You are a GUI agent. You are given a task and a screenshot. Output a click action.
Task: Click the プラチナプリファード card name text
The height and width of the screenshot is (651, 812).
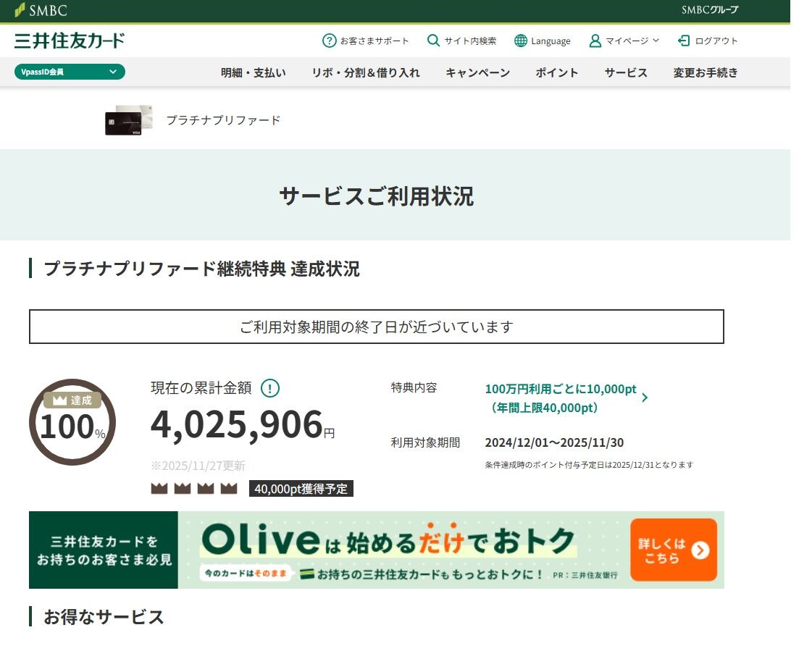tap(223, 120)
